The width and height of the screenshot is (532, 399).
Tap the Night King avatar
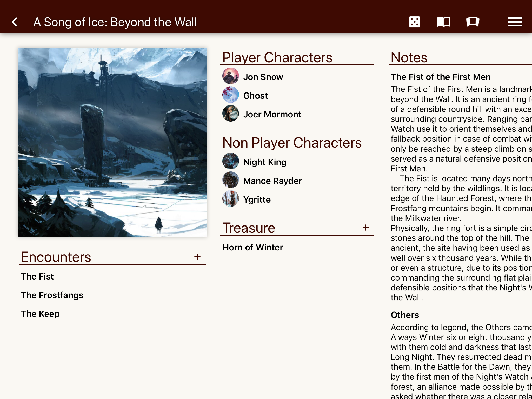(230, 161)
